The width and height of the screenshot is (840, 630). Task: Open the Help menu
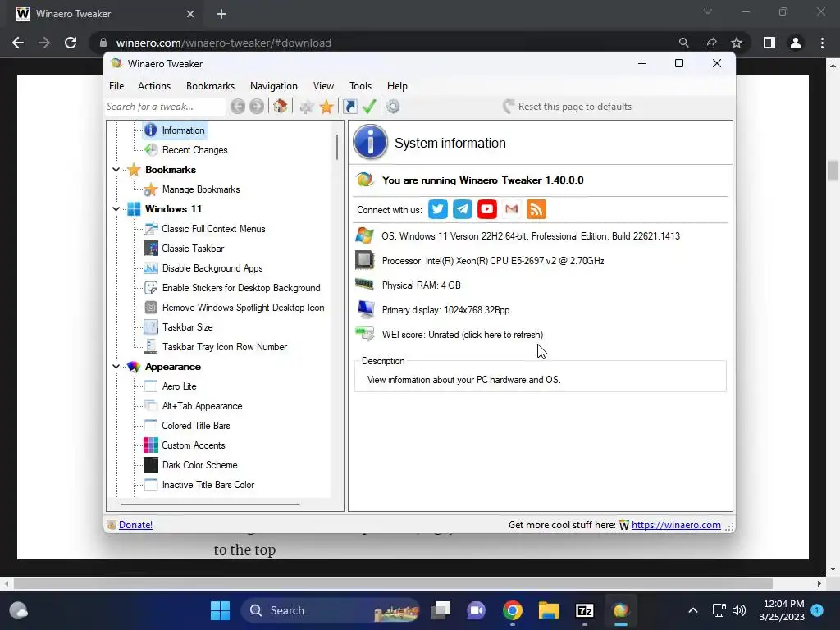click(x=398, y=85)
